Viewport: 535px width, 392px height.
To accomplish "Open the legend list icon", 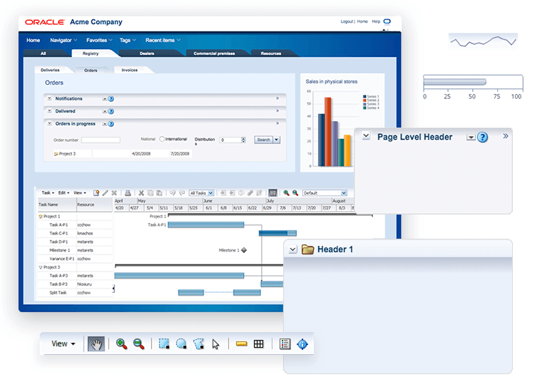I will click(285, 344).
